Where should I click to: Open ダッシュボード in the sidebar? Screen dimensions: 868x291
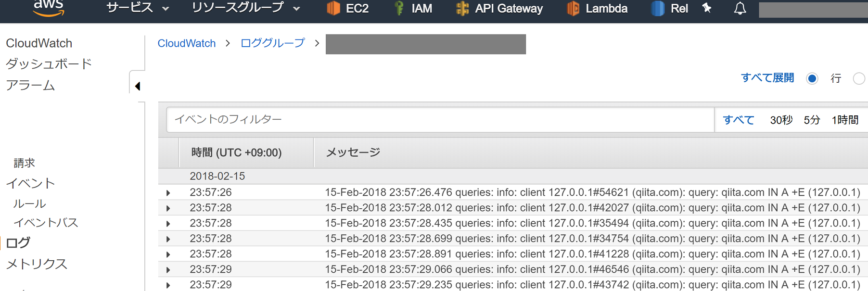click(x=49, y=64)
